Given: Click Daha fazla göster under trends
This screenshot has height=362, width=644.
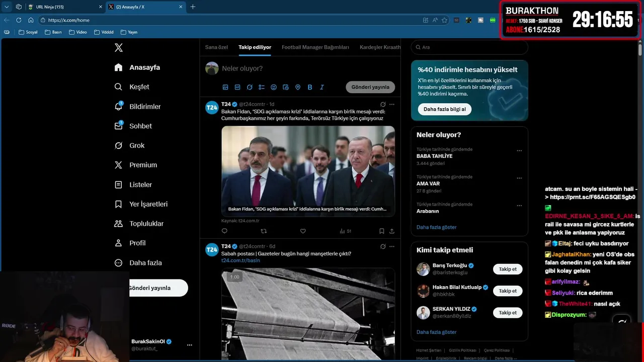Looking at the screenshot, I should (x=436, y=227).
